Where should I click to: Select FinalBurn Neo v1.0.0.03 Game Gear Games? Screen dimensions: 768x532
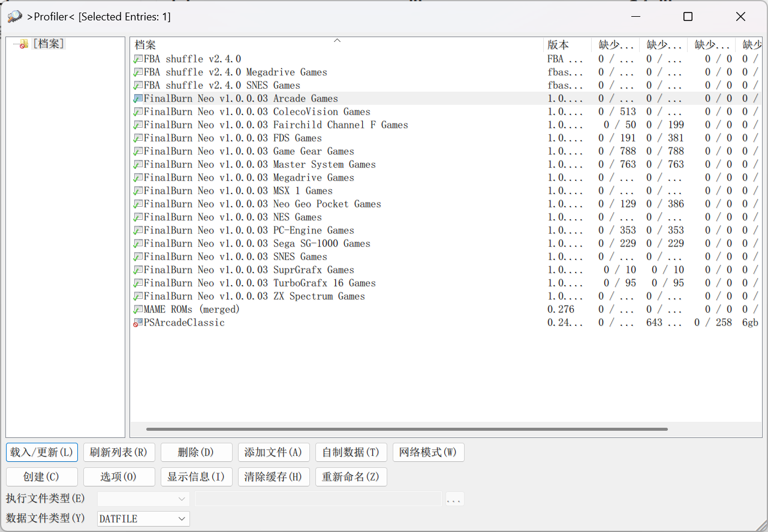point(249,152)
